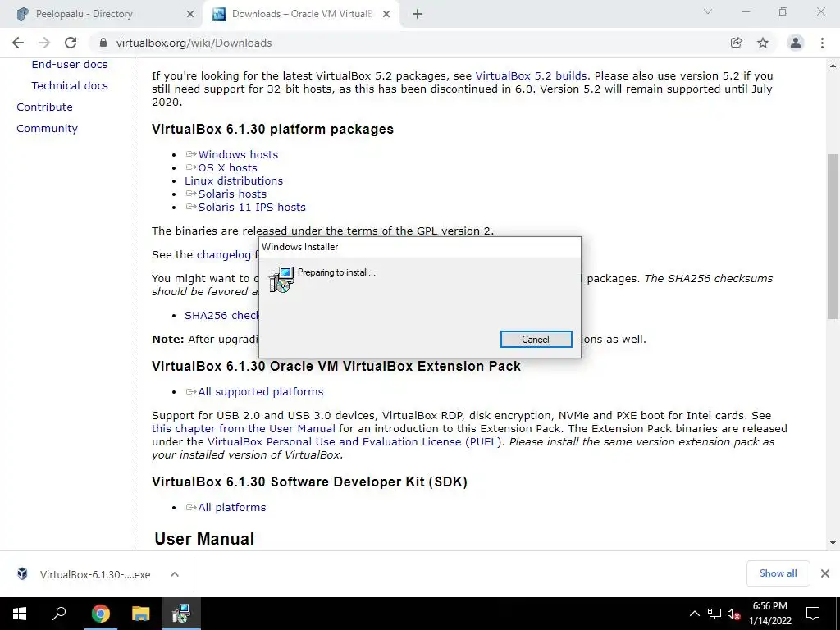Show hidden system tray icons
The image size is (840, 630).
[694, 614]
